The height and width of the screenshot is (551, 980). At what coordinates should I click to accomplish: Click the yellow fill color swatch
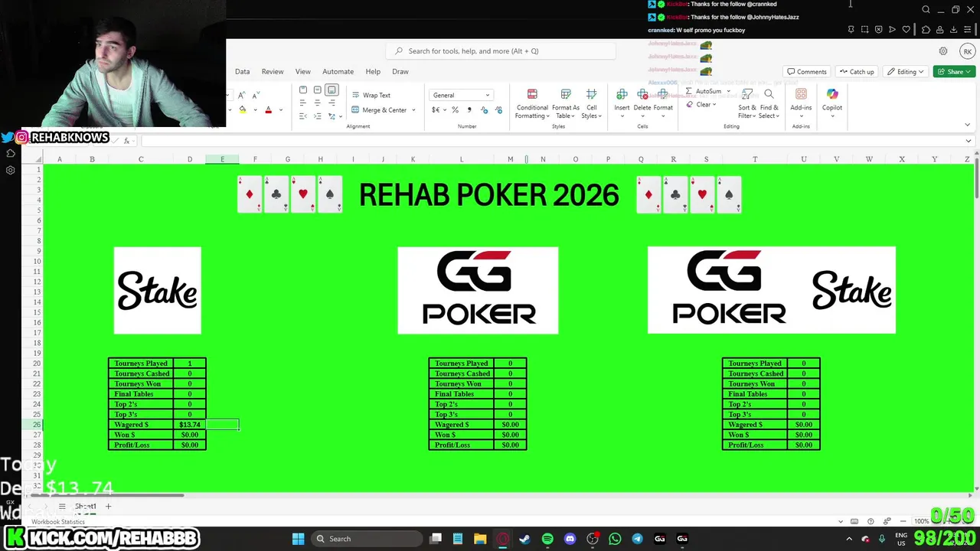pos(243,110)
